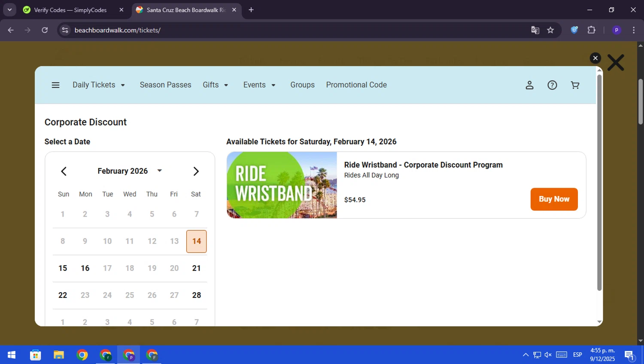Open the shopping cart icon
The width and height of the screenshot is (644, 364).
[575, 85]
